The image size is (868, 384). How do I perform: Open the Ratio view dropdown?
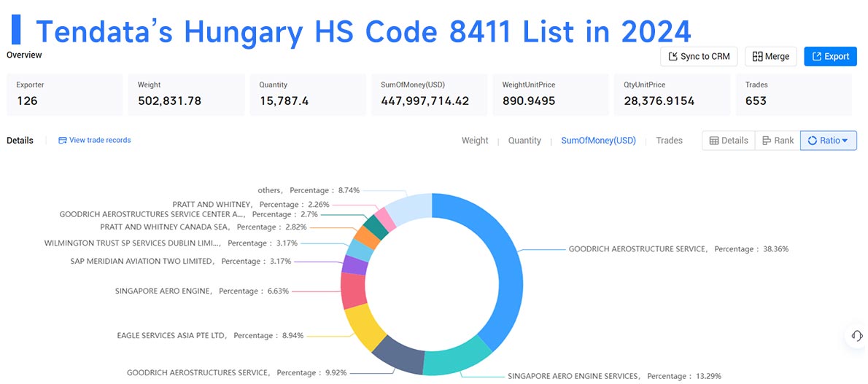828,141
